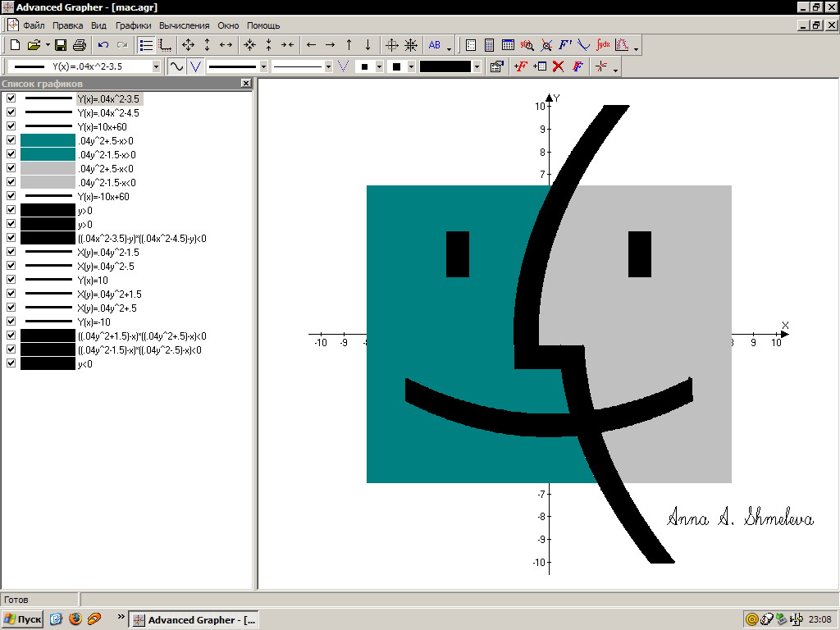Screen dimensions: 840x630
Task: Toggle checkbox for .04y^2+.5-x>0 graph
Action: 11,140
